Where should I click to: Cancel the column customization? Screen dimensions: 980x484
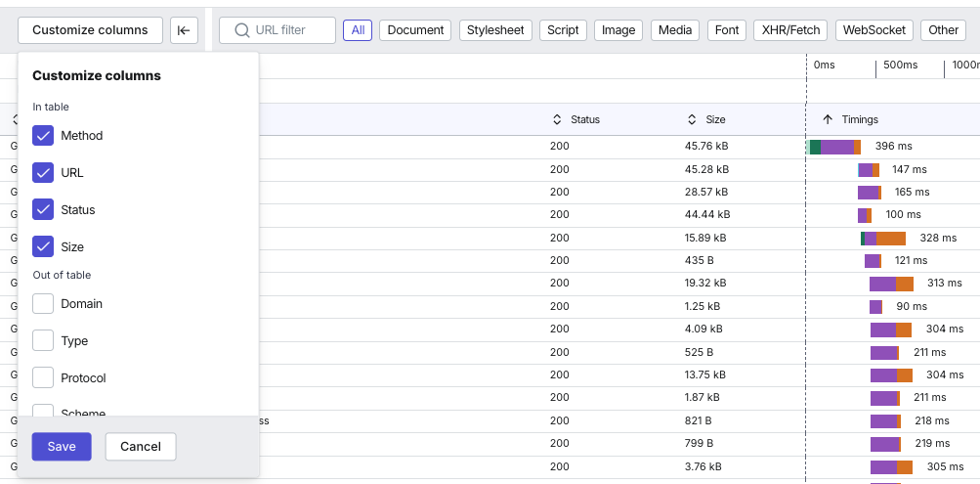click(x=141, y=447)
